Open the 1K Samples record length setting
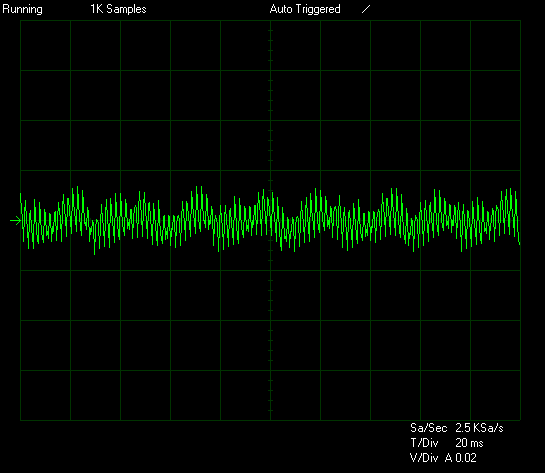The height and width of the screenshot is (473, 545). tap(118, 9)
